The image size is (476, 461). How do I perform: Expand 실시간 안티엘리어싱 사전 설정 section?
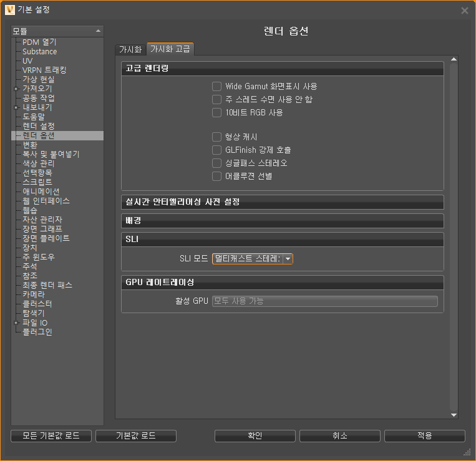(x=283, y=202)
